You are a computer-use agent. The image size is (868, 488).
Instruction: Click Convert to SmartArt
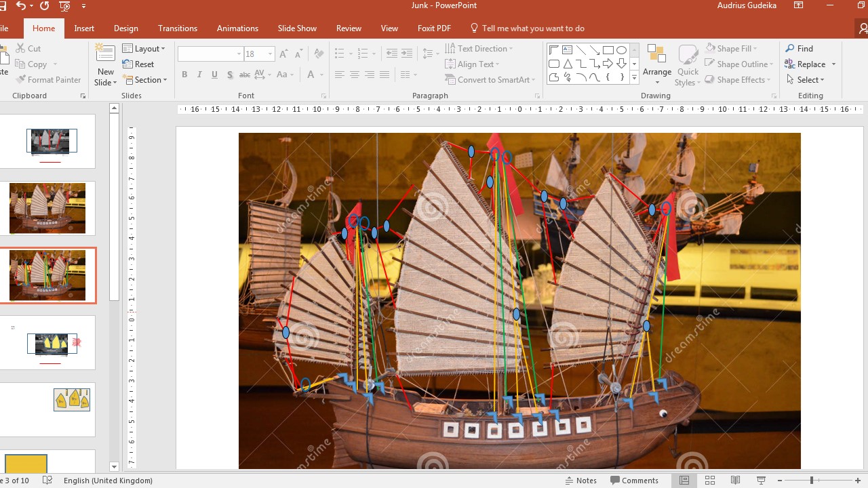tap(490, 80)
